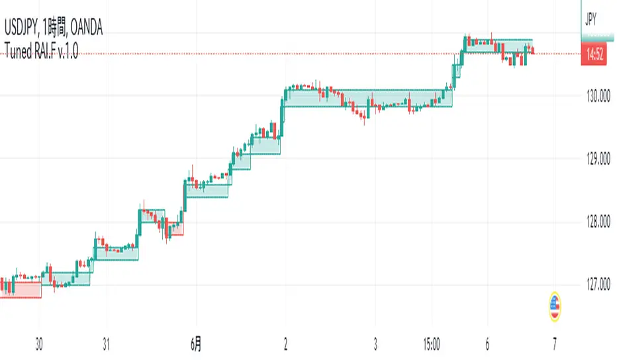617x364 pixels.
Task: Click the 2 date label on time axis
Action: 286,344
